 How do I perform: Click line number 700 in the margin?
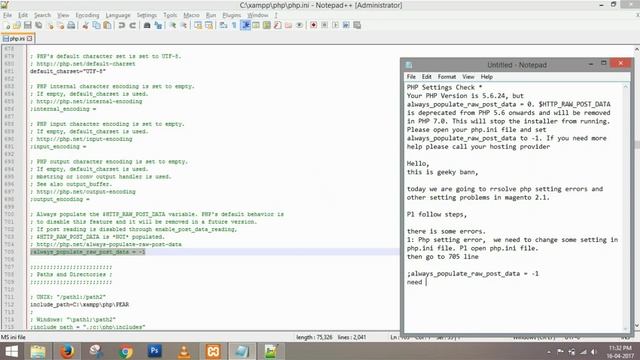[x=9, y=214]
